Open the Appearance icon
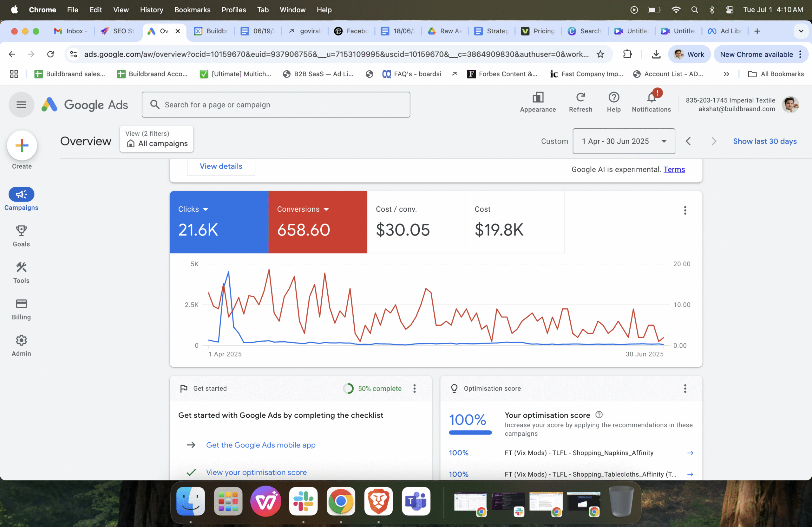 click(x=538, y=98)
